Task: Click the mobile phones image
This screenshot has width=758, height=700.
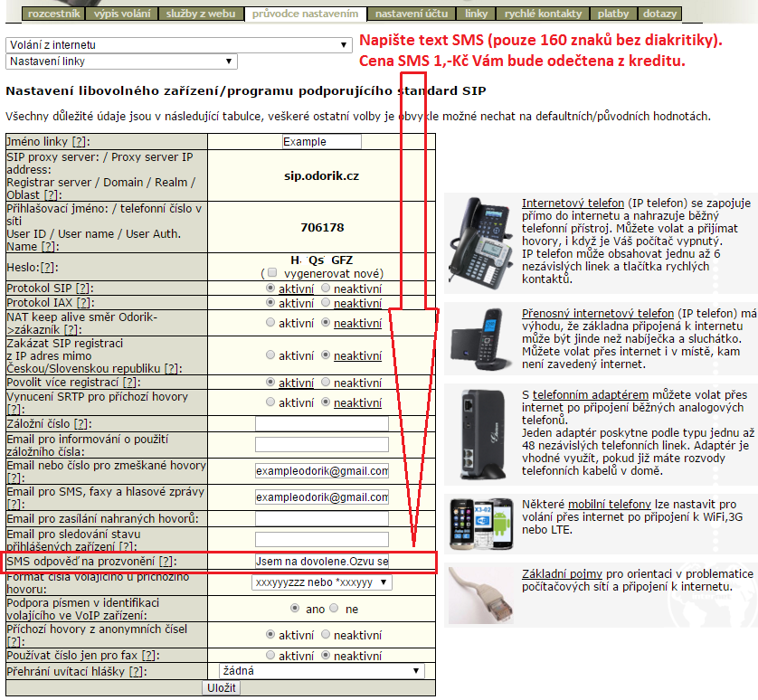Action: coord(481,524)
